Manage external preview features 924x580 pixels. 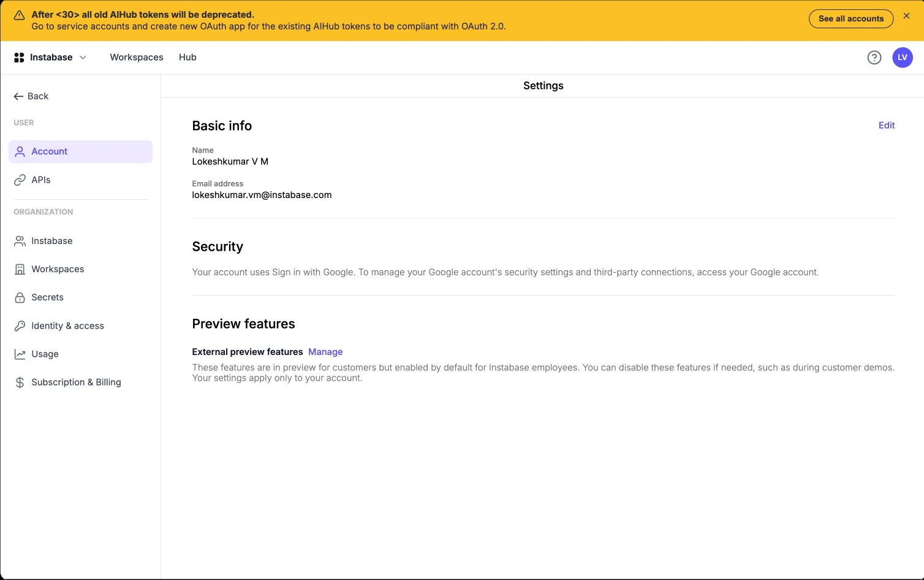click(325, 352)
